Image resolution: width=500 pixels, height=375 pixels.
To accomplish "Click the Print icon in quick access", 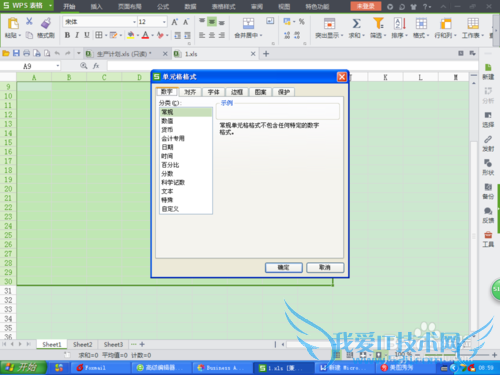I will click(26, 53).
